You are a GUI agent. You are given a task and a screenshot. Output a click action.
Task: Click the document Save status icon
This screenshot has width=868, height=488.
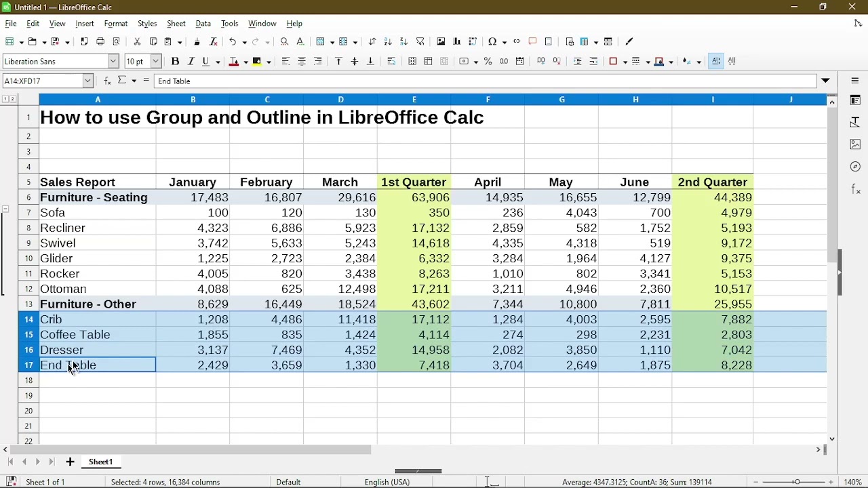tap(11, 482)
